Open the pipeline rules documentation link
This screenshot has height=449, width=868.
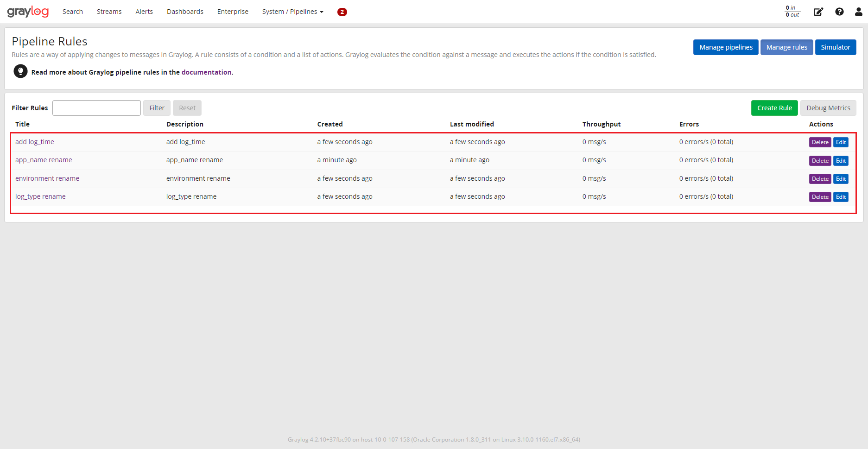click(x=207, y=72)
